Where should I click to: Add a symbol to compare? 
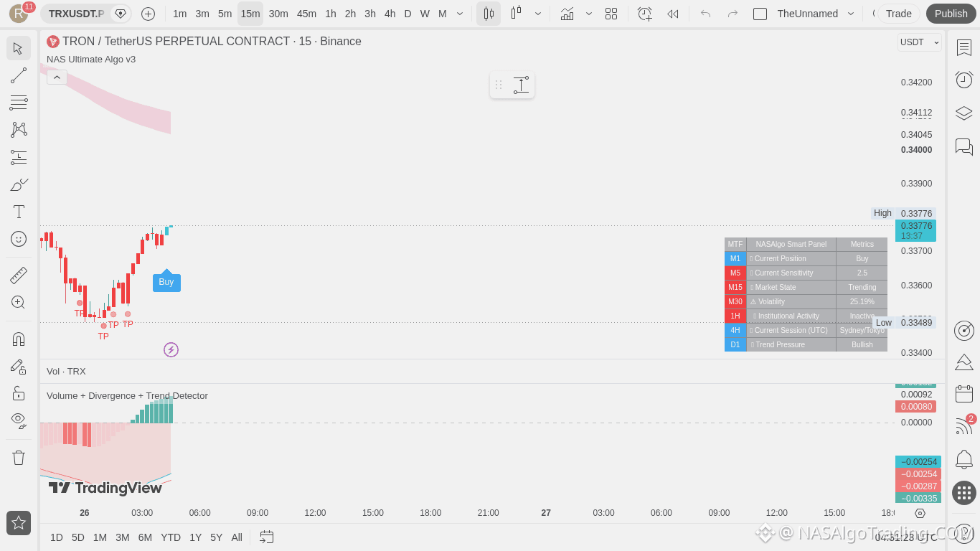pyautogui.click(x=148, y=14)
